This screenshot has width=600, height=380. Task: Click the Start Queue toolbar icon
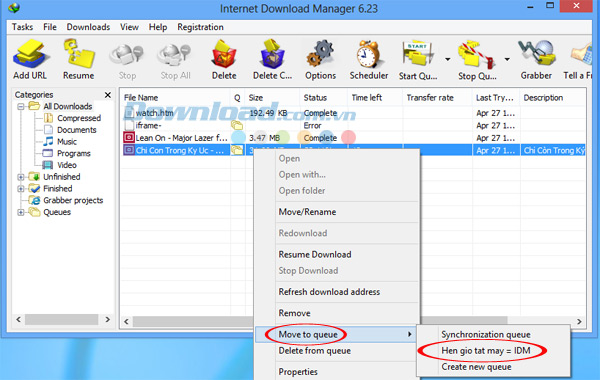coord(418,54)
